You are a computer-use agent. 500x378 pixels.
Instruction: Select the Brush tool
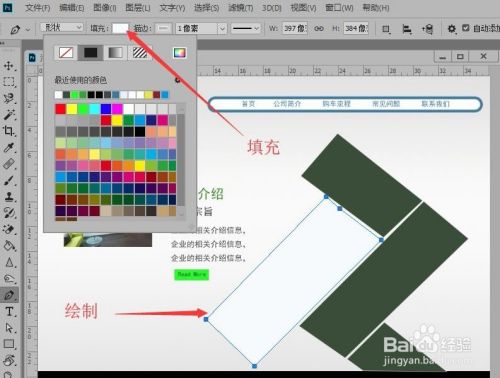(x=9, y=180)
